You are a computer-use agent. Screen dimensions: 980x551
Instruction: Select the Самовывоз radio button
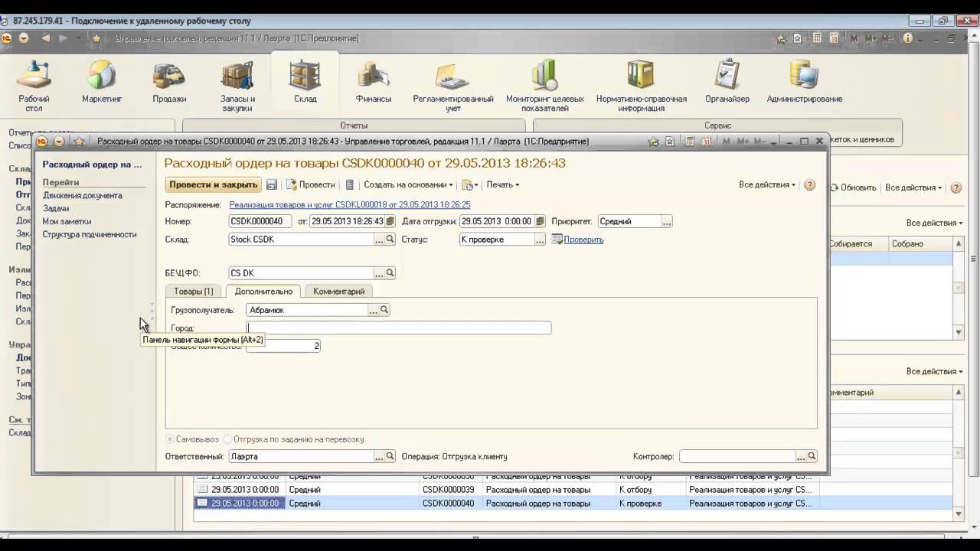click(x=171, y=439)
